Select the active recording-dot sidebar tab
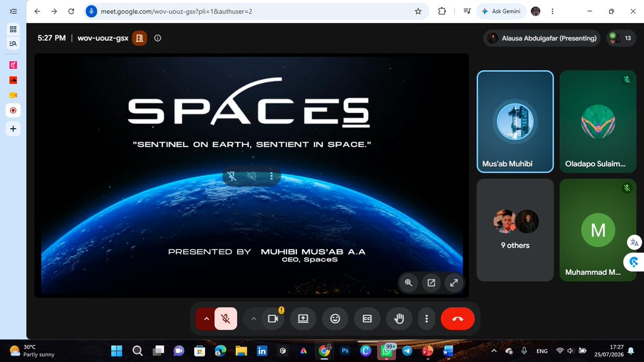644x362 pixels. point(13,110)
